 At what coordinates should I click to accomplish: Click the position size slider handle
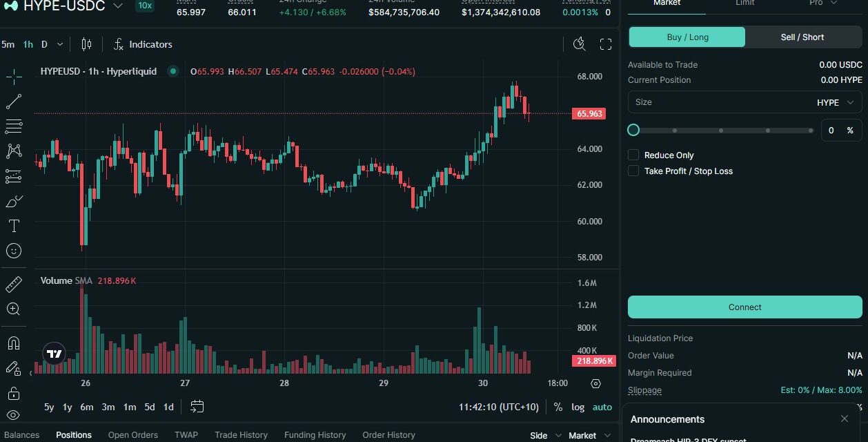coord(633,130)
